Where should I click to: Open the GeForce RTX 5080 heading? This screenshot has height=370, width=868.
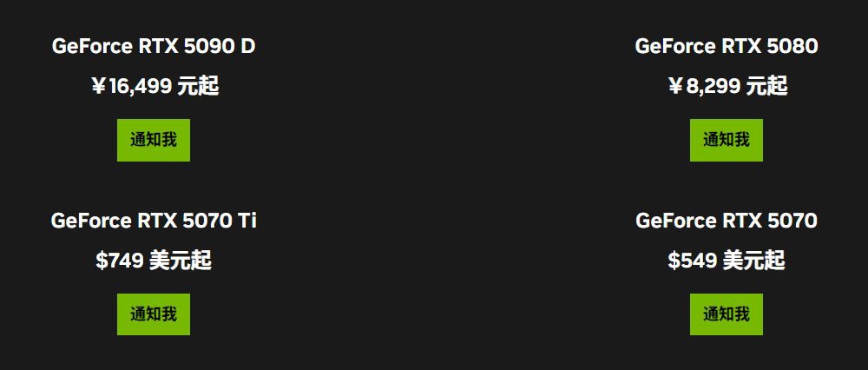tap(727, 47)
